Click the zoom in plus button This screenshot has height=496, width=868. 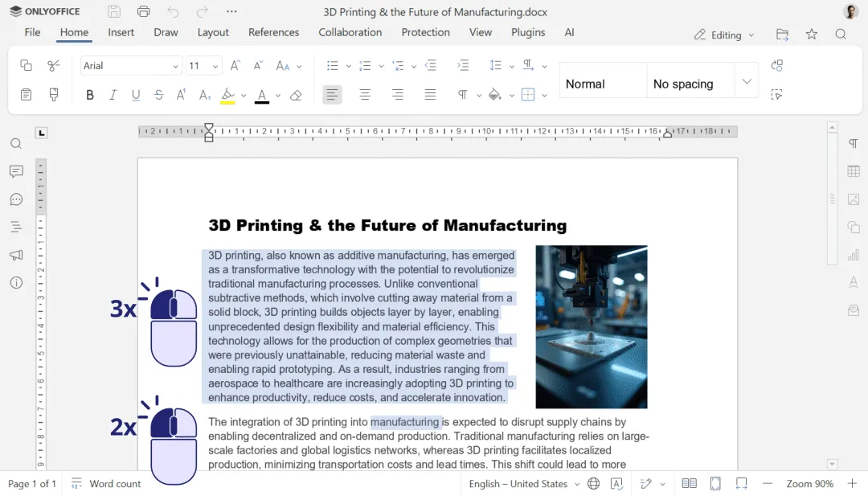point(853,484)
